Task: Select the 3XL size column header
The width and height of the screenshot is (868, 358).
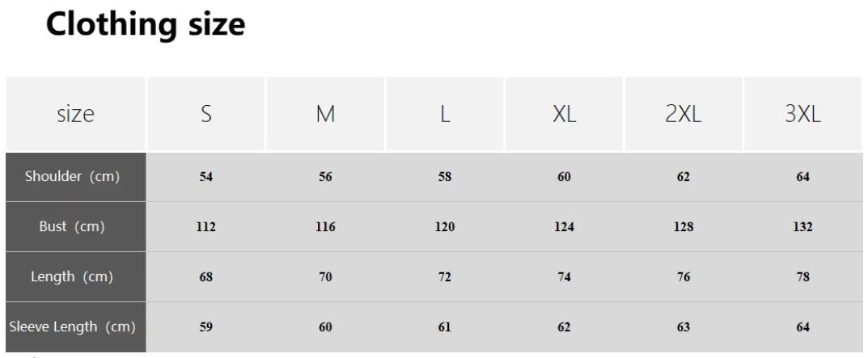Action: (x=803, y=113)
